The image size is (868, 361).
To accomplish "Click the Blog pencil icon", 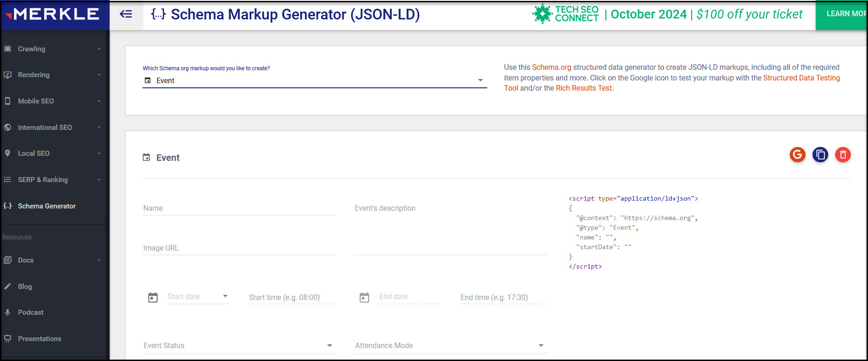I will pos(8,286).
